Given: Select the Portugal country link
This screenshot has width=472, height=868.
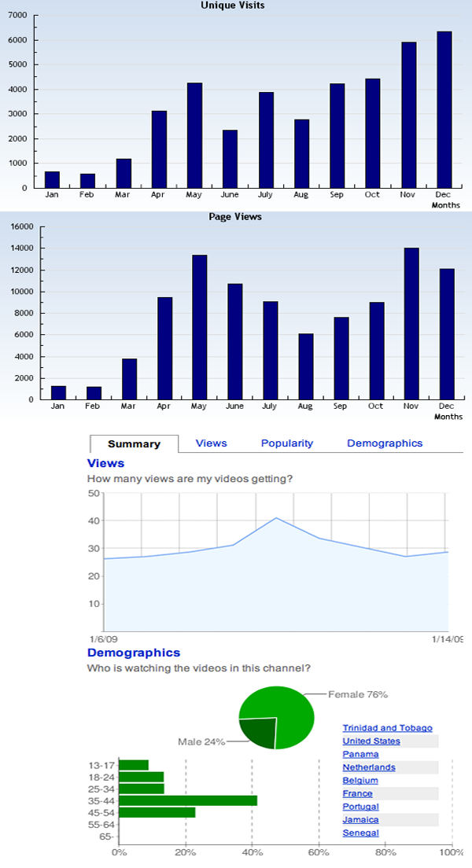Looking at the screenshot, I should click(360, 807).
